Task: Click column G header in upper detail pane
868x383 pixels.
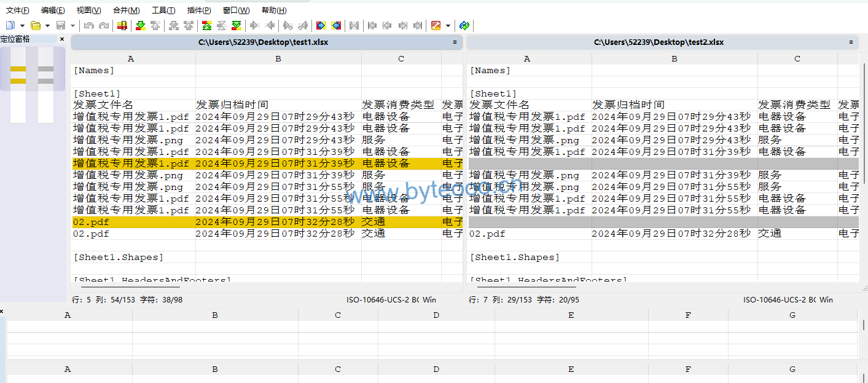Action: click(x=792, y=315)
